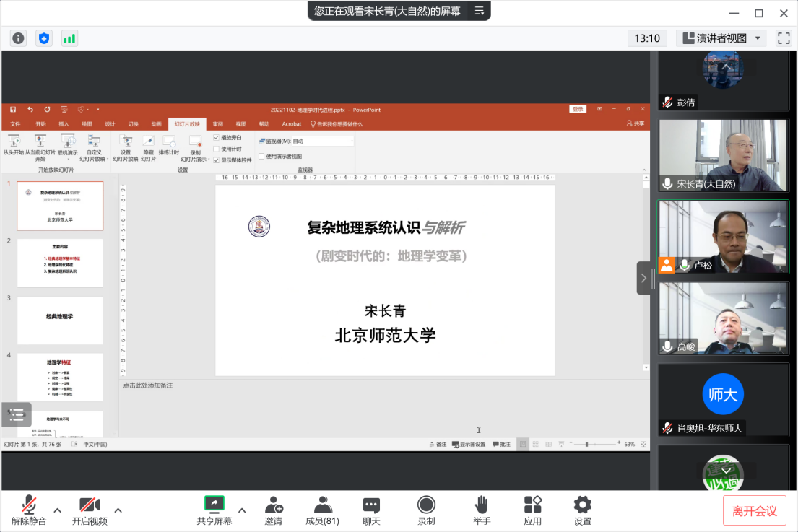Expand share options arrow beside 共享屏幕
The height and width of the screenshot is (532, 798).
pyautogui.click(x=242, y=510)
